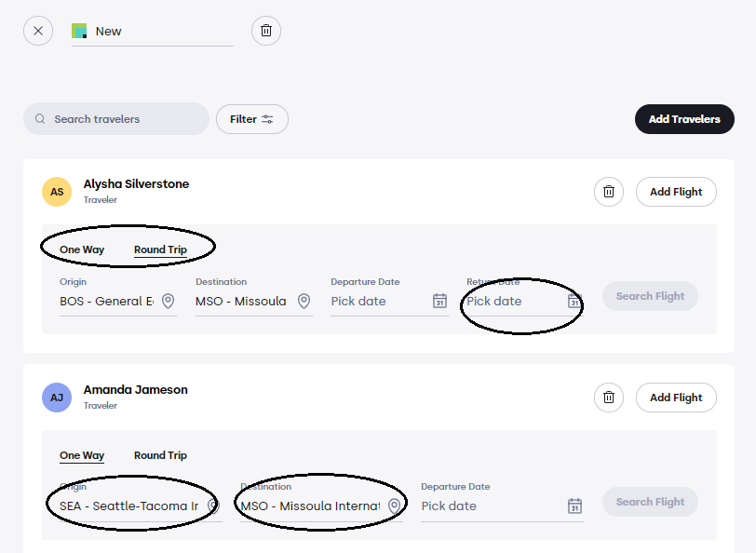Select One Way tab for Amanda Jameson
The width and height of the screenshot is (756, 553).
[82, 455]
